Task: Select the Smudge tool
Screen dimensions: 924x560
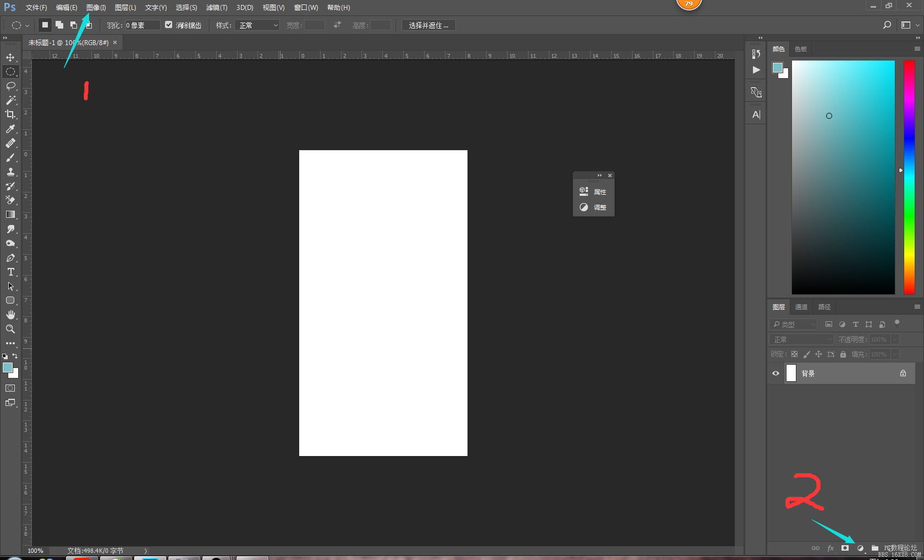Action: (x=10, y=229)
